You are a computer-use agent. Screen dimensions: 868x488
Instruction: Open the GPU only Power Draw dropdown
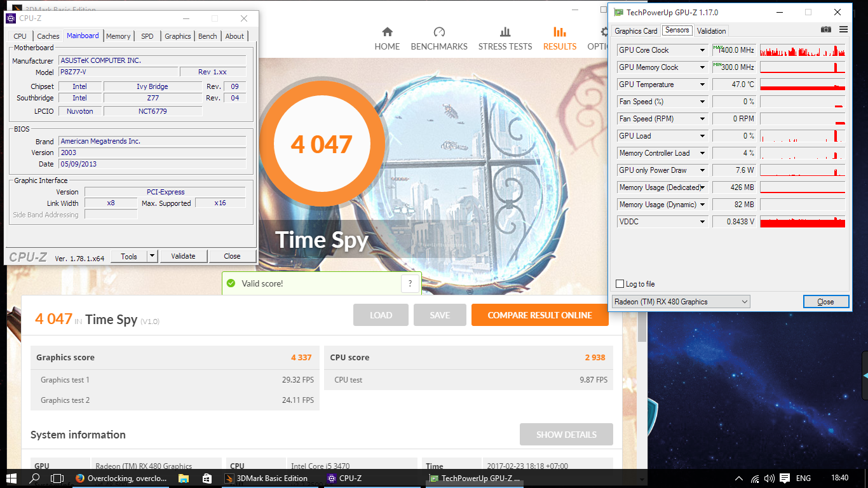(x=702, y=170)
